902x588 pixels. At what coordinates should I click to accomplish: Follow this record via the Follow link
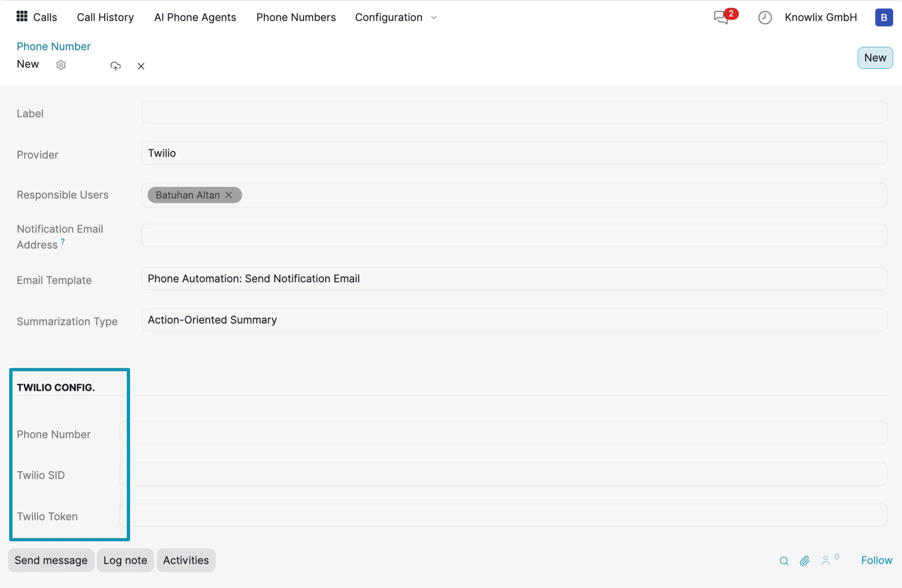click(876, 560)
